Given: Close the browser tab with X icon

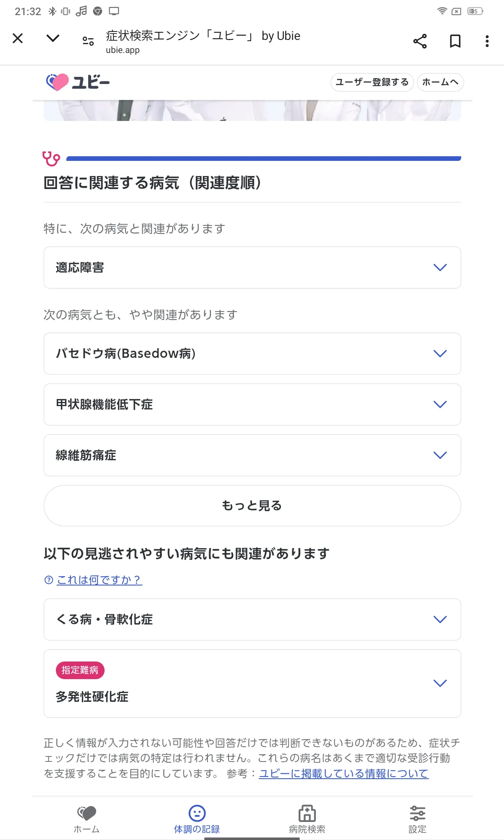Looking at the screenshot, I should (x=18, y=39).
